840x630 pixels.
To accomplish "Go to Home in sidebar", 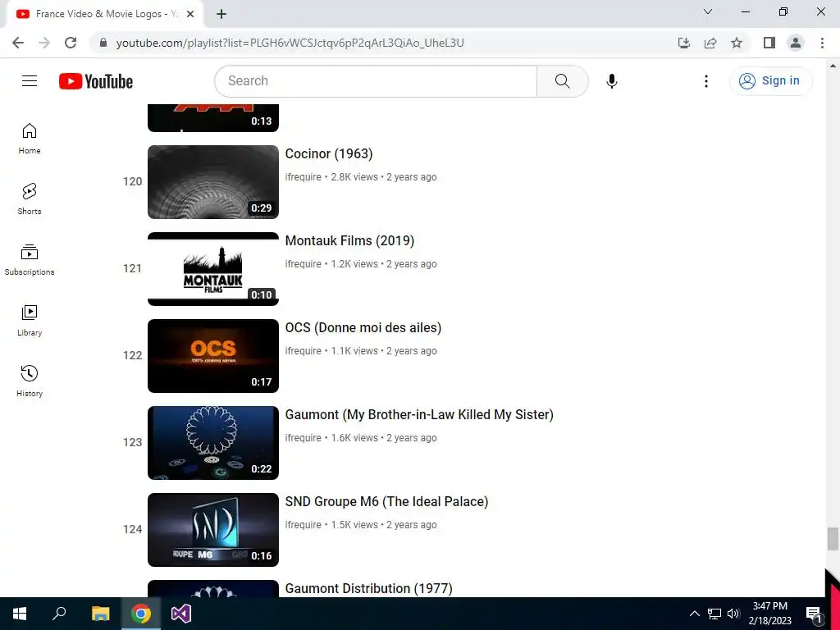I will tap(30, 139).
